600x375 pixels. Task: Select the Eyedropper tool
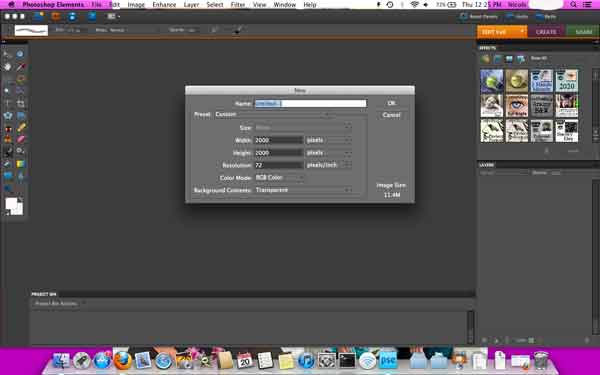20,67
